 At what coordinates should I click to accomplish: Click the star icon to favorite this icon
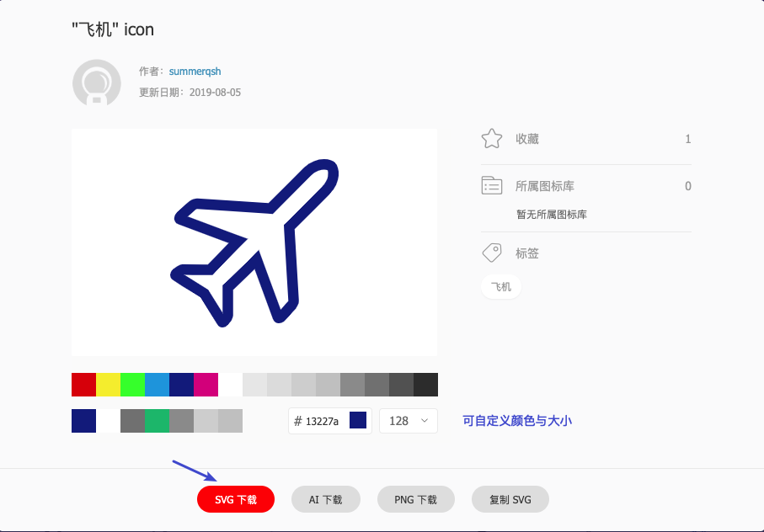point(491,138)
